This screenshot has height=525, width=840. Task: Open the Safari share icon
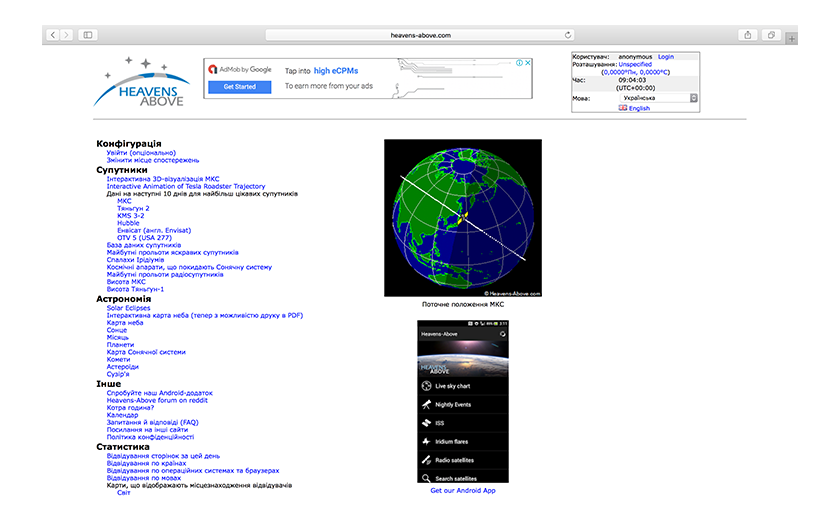747,35
